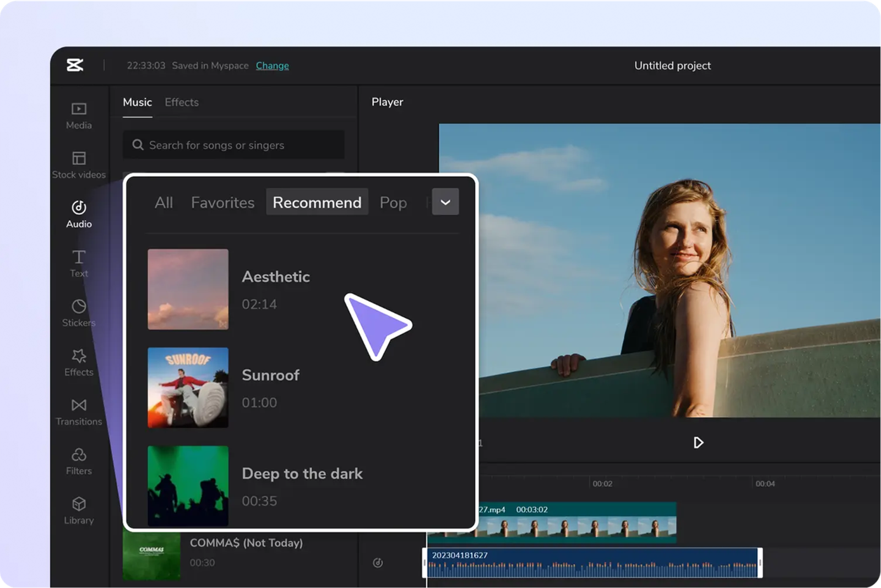881x588 pixels.
Task: Click the audio track icon beside timeline
Action: (378, 563)
